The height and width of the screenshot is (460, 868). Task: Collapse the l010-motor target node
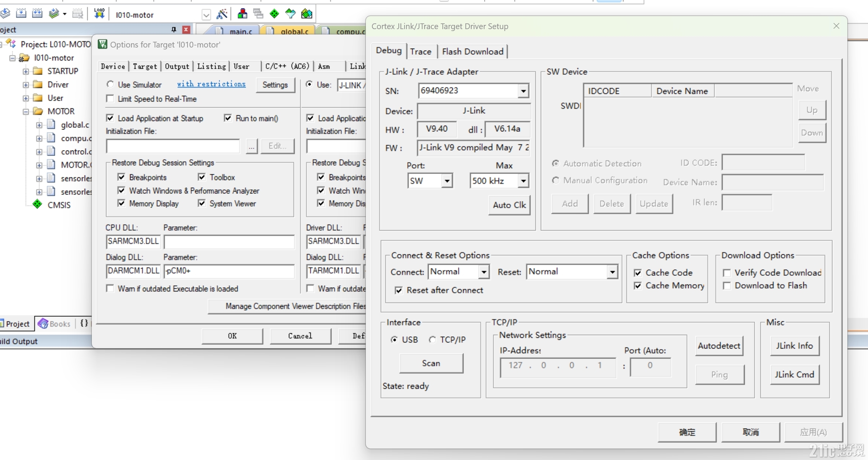(x=12, y=58)
